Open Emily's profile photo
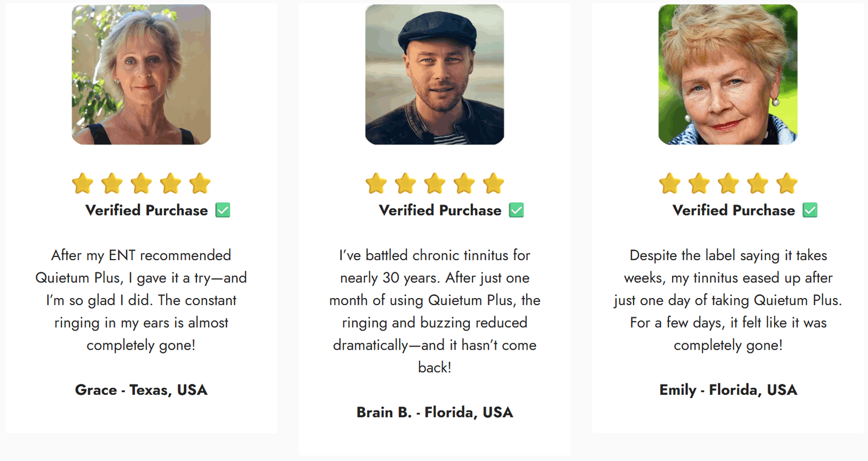This screenshot has width=868, height=461. pos(728,74)
